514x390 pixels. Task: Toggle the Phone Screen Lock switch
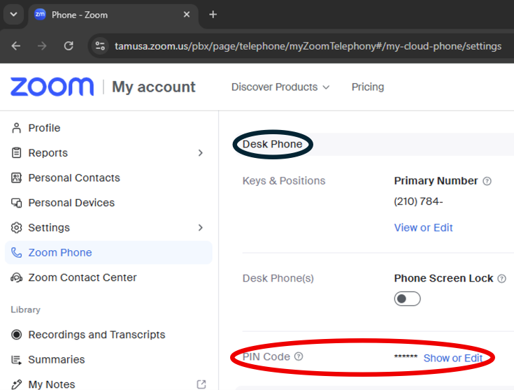(407, 299)
